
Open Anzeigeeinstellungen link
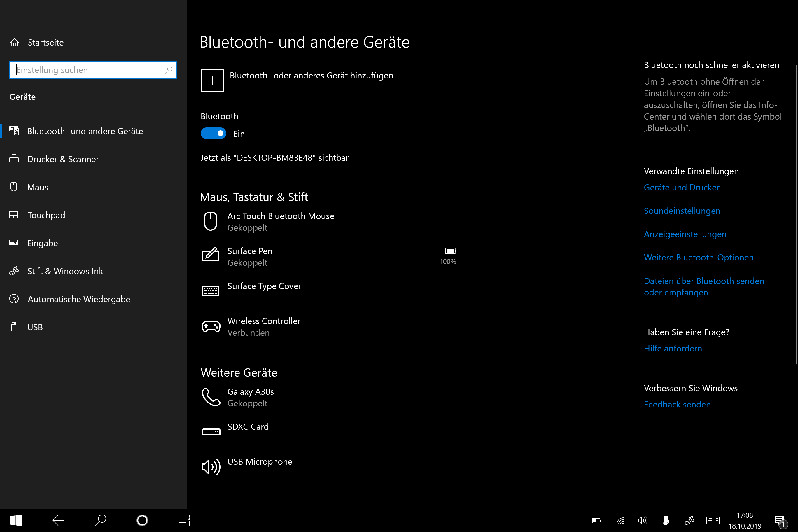[x=685, y=234]
